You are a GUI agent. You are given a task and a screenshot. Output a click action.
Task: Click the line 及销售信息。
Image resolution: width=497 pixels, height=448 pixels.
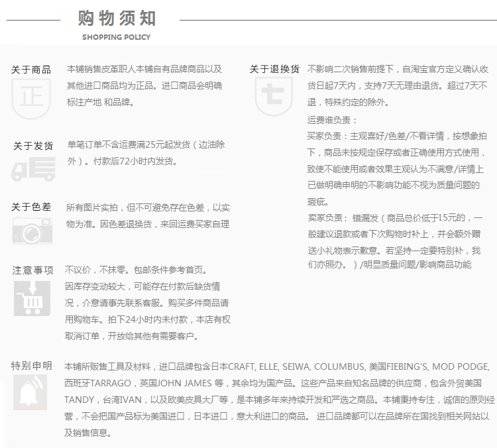(x=87, y=433)
